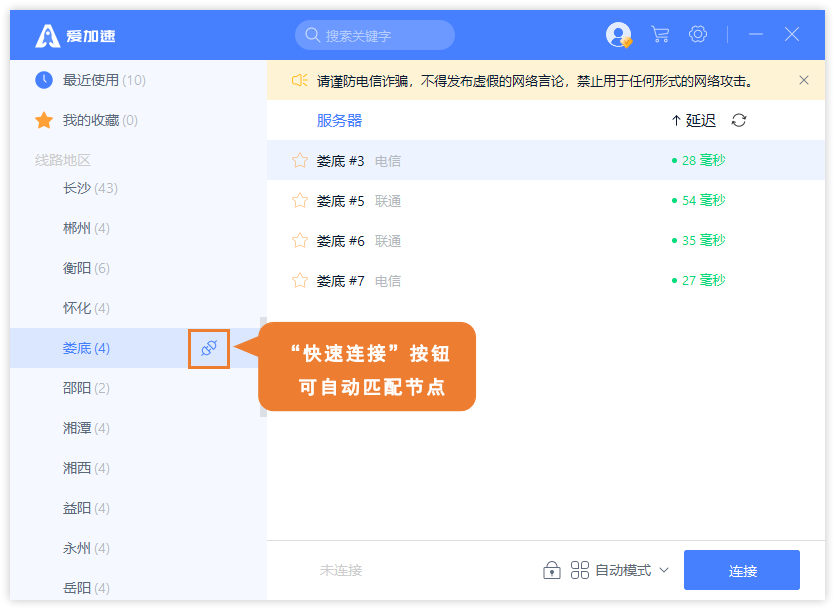
Task: Refresh the server latency list
Action: [x=739, y=120]
